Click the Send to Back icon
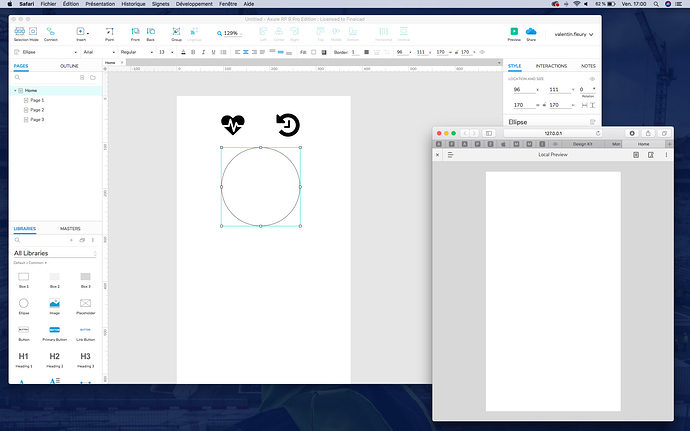This screenshot has width=690, height=431. tap(150, 32)
